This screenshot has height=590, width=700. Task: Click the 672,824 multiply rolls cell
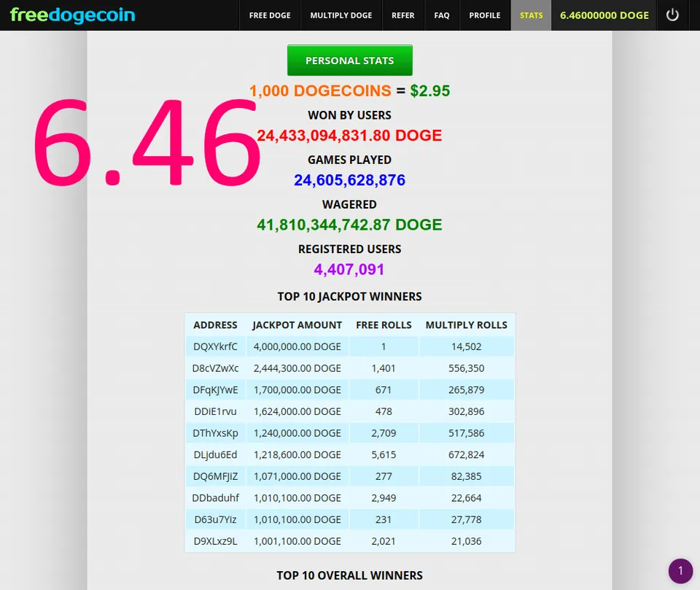466,454
